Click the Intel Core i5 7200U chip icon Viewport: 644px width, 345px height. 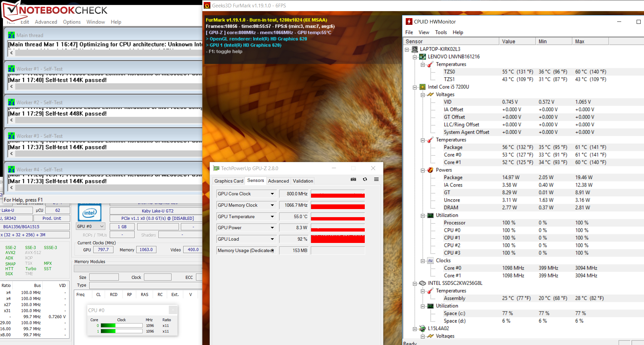pos(423,87)
